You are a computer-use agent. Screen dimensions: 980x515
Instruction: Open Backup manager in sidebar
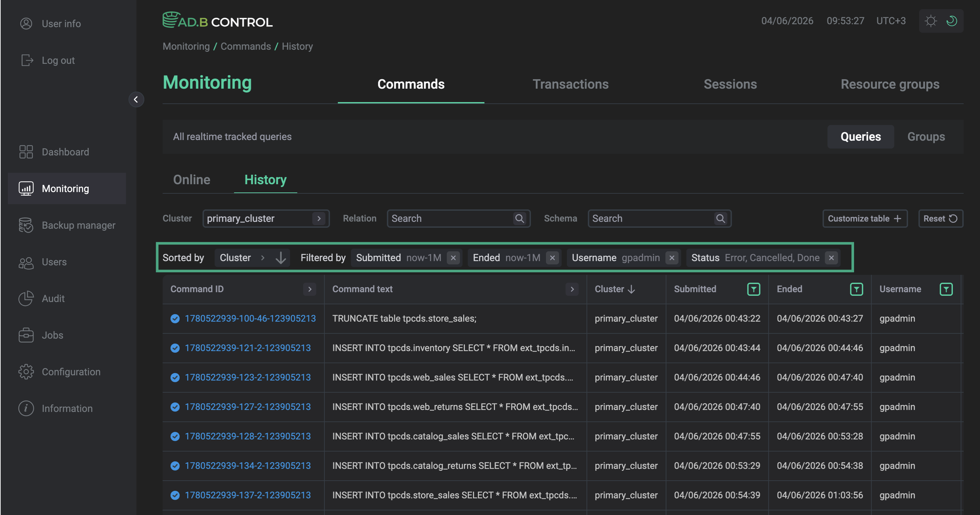point(67,225)
